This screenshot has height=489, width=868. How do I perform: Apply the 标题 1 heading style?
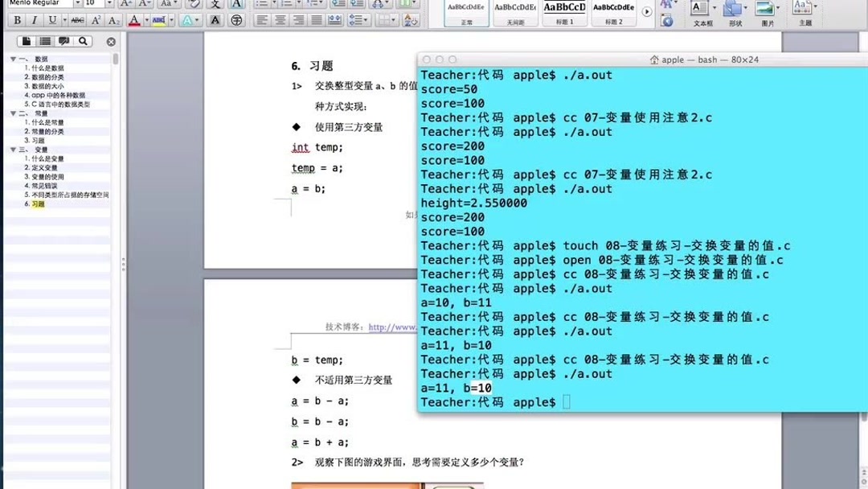pos(563,11)
